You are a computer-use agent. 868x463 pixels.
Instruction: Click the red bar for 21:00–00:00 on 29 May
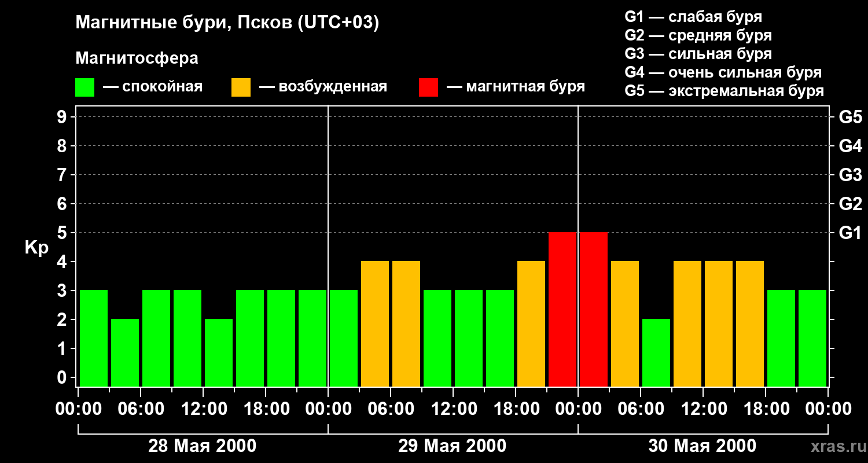pos(562,309)
